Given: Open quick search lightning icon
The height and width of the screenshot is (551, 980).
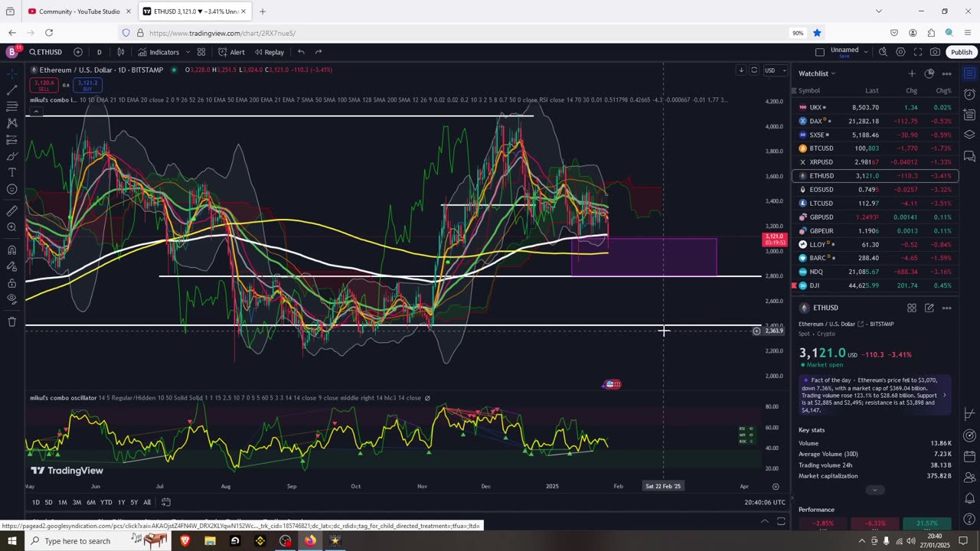Looking at the screenshot, I should pyautogui.click(x=883, y=52).
